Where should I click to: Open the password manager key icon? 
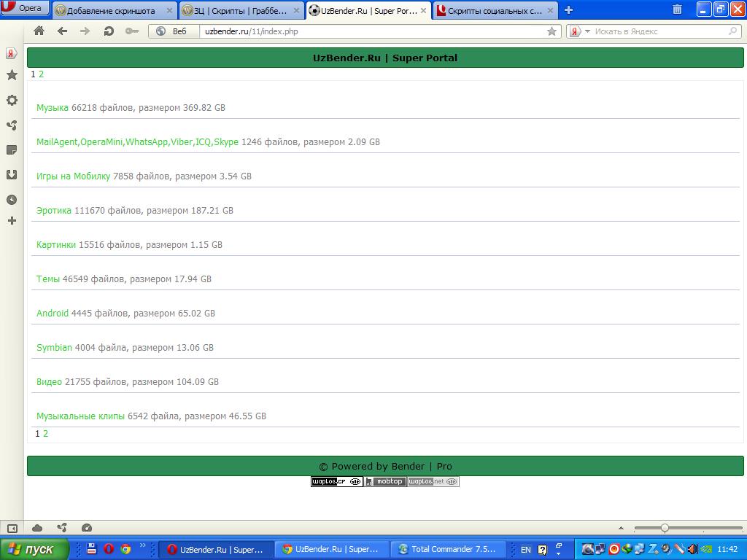132,31
